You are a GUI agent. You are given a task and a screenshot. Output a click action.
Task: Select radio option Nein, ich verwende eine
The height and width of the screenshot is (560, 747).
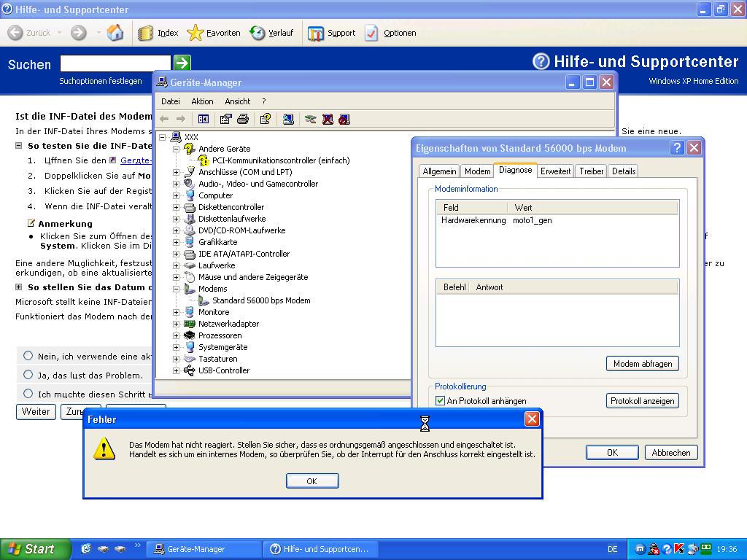click(x=28, y=356)
